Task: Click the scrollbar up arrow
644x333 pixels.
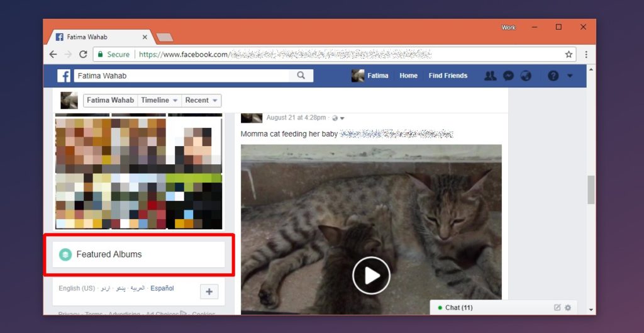Action: click(x=591, y=69)
